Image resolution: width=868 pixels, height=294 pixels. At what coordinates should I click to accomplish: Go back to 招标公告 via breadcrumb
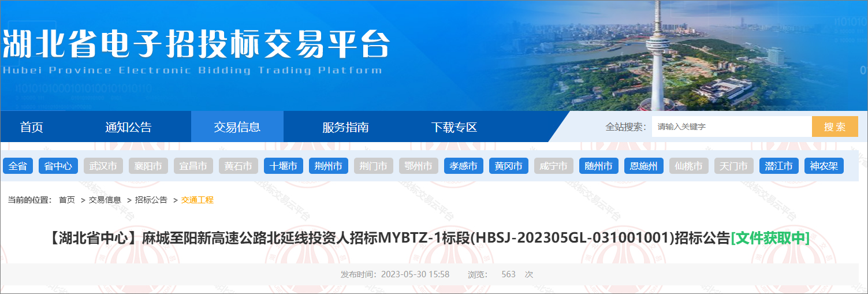pos(151,200)
